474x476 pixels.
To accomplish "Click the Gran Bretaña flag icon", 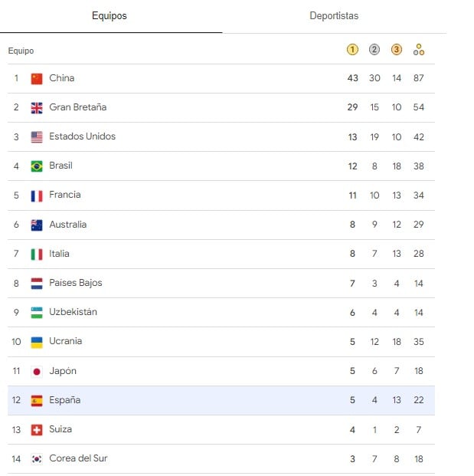I will coord(37,107).
